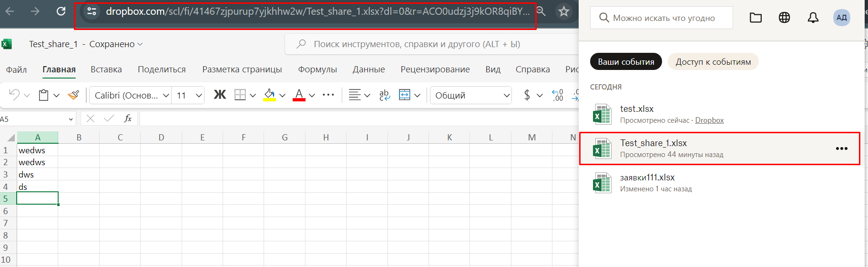The image size is (868, 267).
Task: Click the Dropbox search field
Action: (661, 18)
